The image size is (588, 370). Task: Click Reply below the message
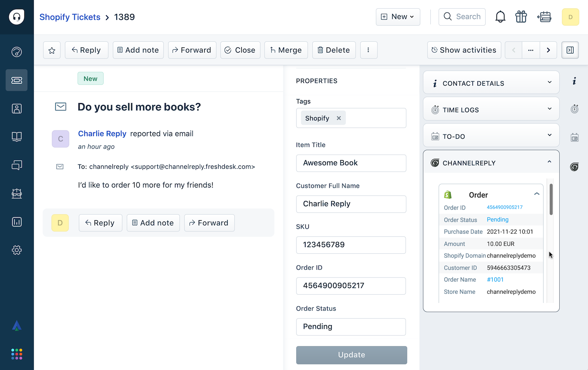[100, 223]
